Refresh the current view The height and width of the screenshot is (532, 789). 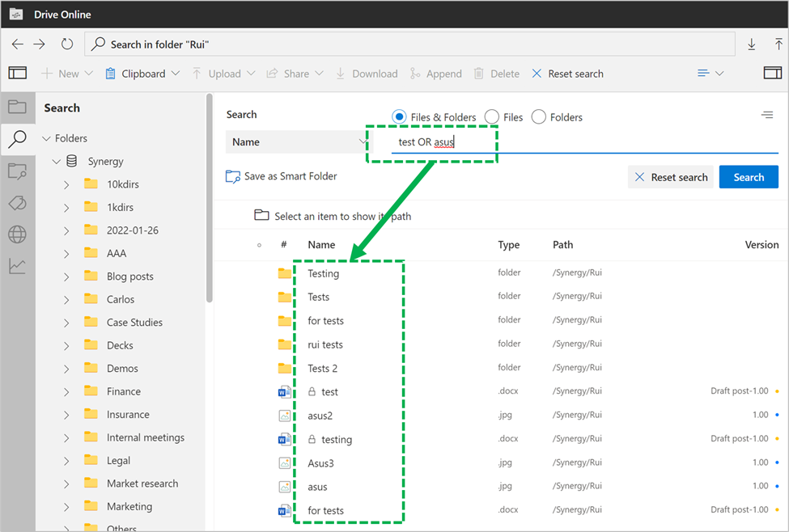pyautogui.click(x=67, y=44)
